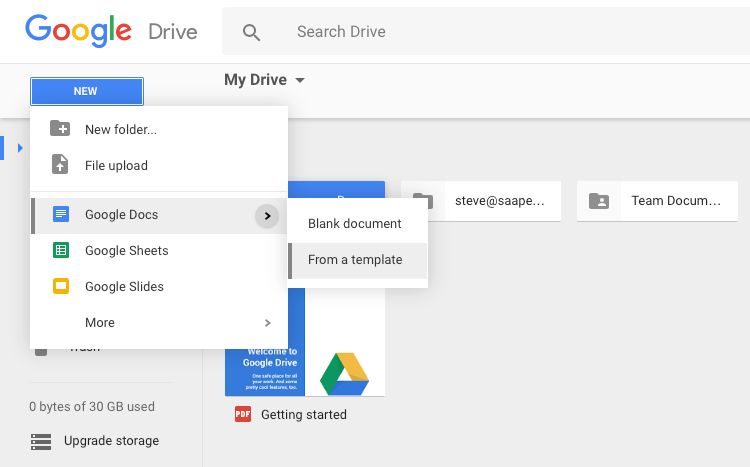This screenshot has width=750, height=467.
Task: Click the File upload icon
Action: point(60,165)
